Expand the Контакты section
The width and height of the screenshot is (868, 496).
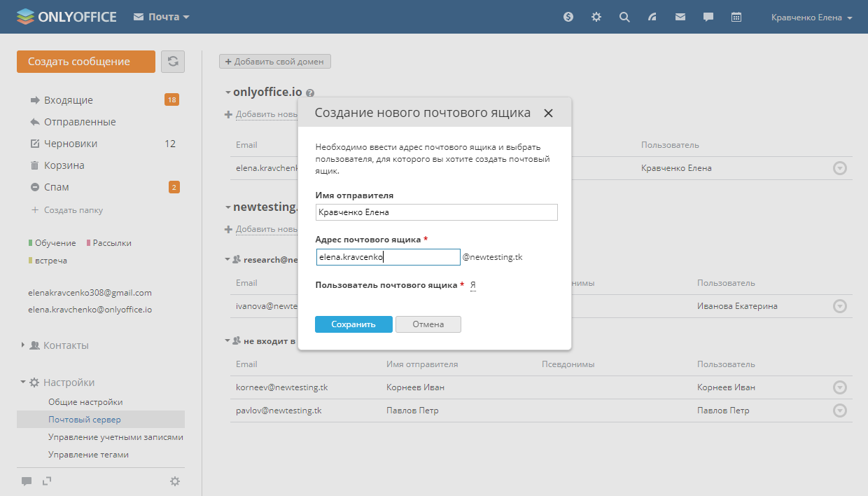66,345
